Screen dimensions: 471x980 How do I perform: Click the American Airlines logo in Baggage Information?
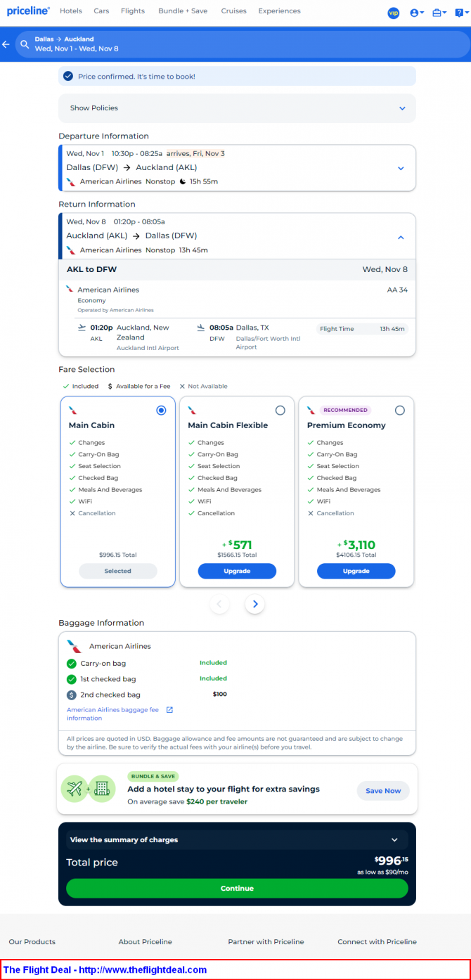74,646
